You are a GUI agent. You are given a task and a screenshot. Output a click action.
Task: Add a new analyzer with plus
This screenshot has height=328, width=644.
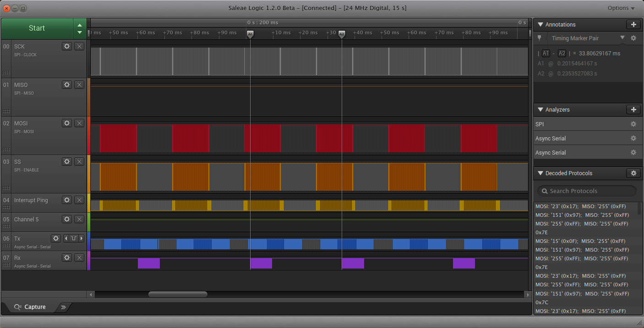coord(633,110)
